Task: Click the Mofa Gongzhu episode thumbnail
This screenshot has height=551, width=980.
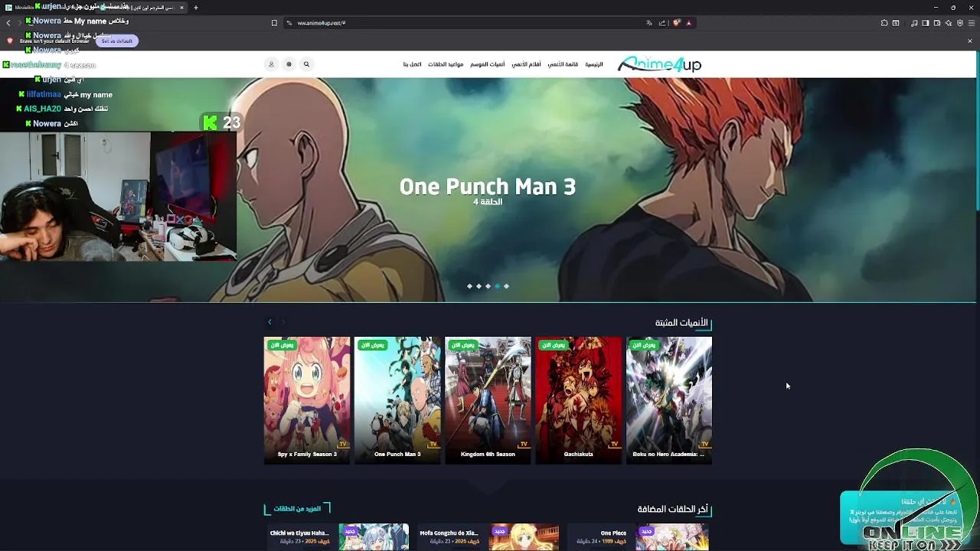Action: [x=524, y=537]
